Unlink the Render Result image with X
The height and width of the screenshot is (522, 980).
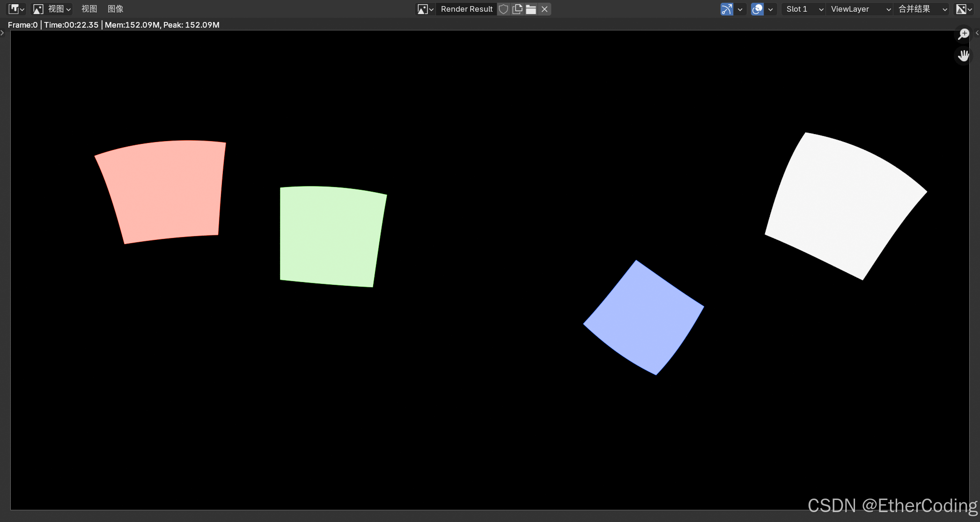pyautogui.click(x=545, y=9)
